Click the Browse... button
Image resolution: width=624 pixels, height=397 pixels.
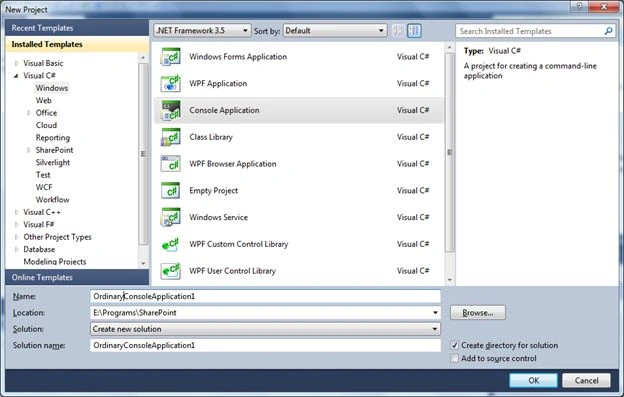[x=478, y=313]
